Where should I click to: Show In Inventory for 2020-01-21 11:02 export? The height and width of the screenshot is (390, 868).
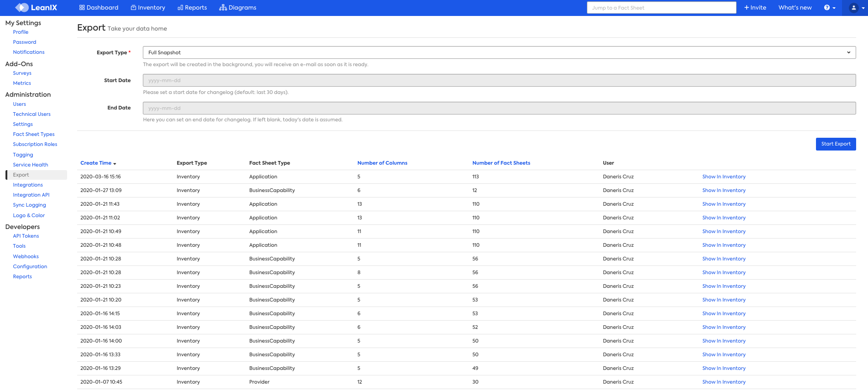click(724, 218)
